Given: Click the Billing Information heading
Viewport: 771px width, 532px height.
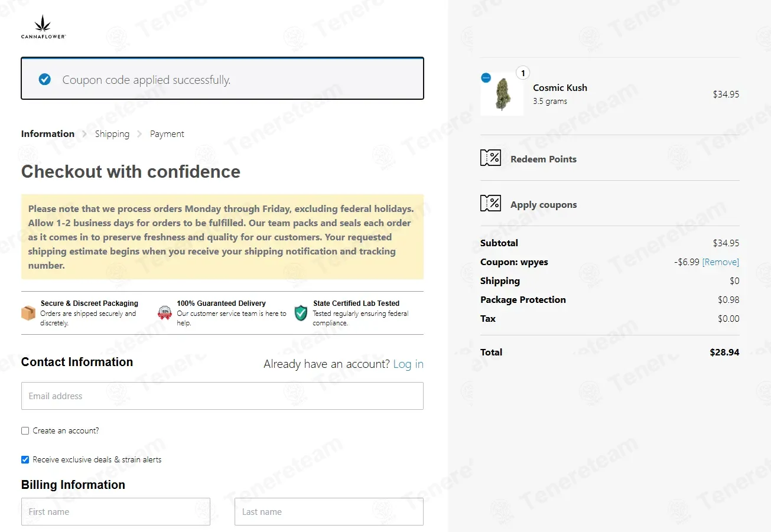Looking at the screenshot, I should 73,485.
